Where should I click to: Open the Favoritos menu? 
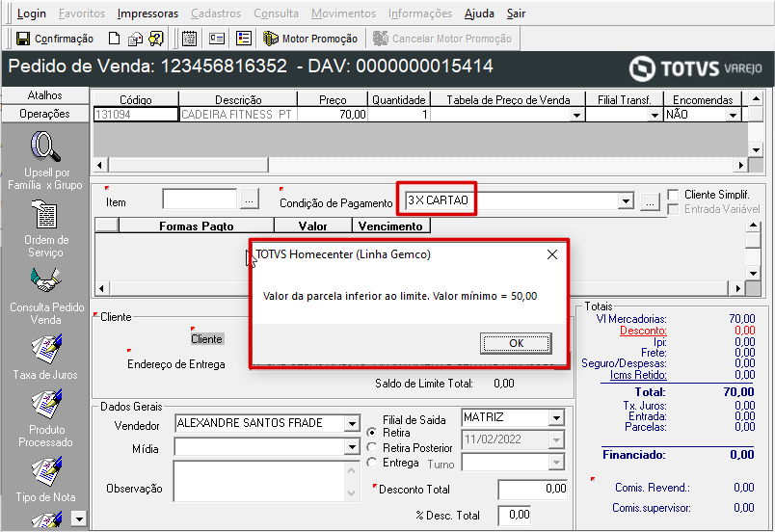click(x=82, y=13)
